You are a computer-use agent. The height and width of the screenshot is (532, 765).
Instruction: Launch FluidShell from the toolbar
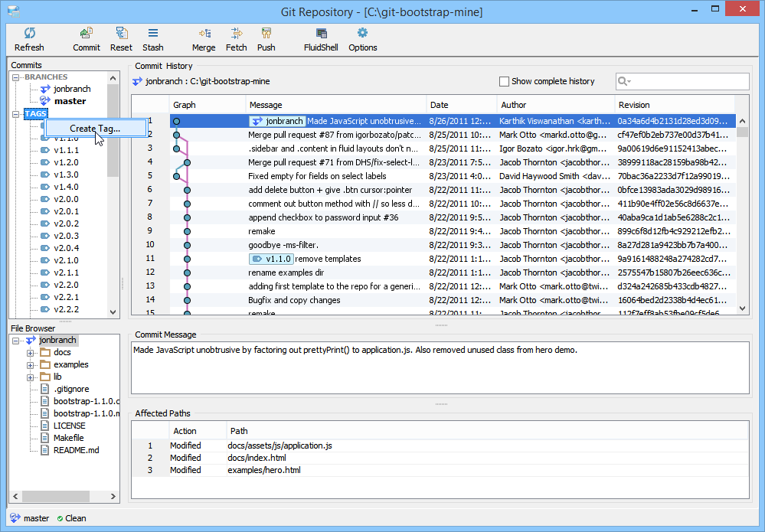[321, 34]
